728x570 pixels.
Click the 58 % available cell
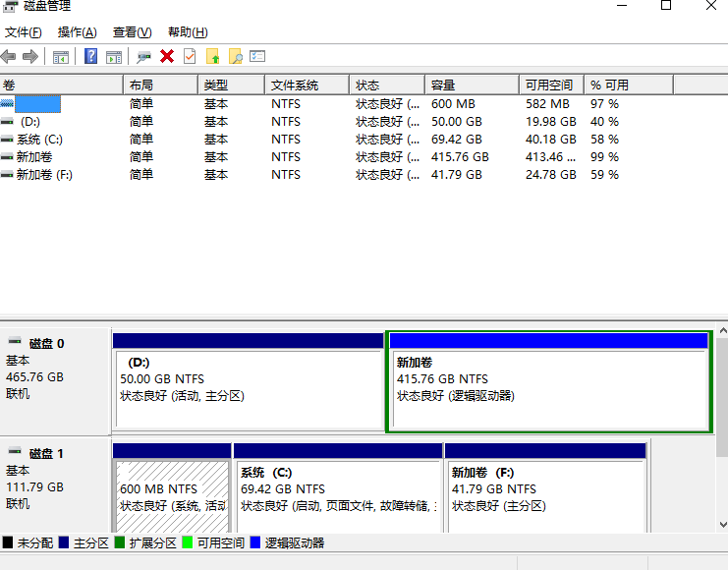pyautogui.click(x=604, y=140)
